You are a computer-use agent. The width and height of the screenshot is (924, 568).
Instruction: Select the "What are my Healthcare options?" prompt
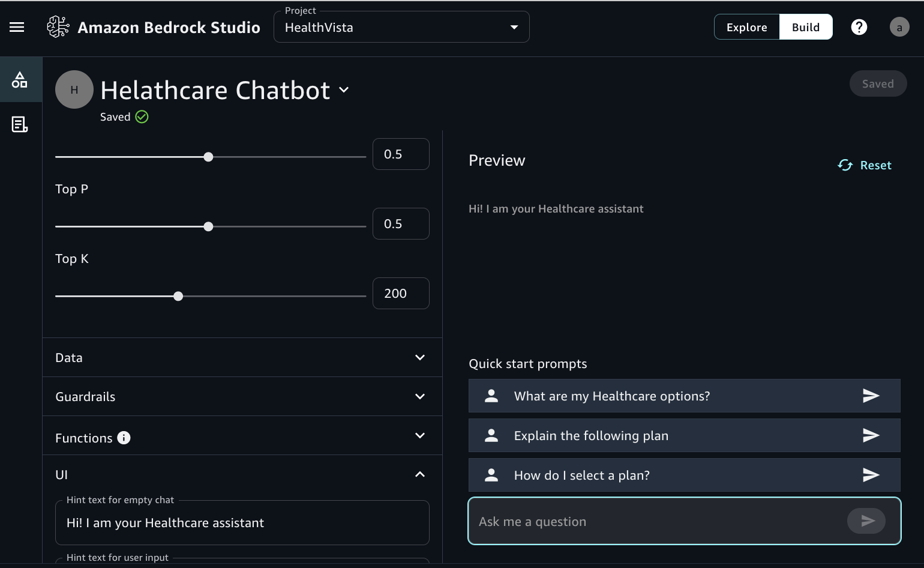685,396
